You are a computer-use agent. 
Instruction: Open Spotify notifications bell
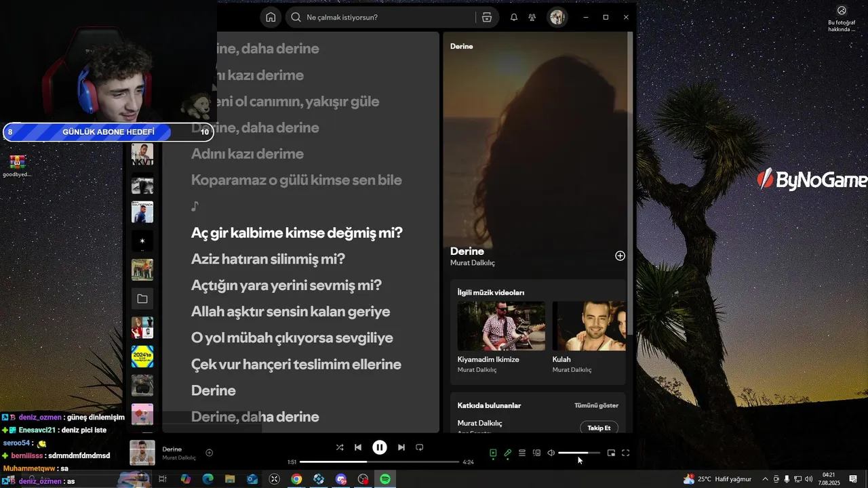[514, 18]
